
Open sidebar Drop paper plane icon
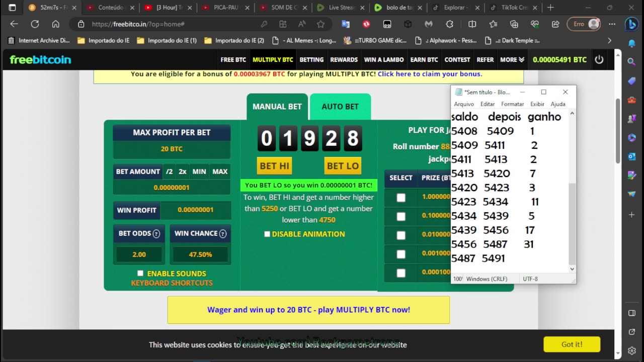632,194
